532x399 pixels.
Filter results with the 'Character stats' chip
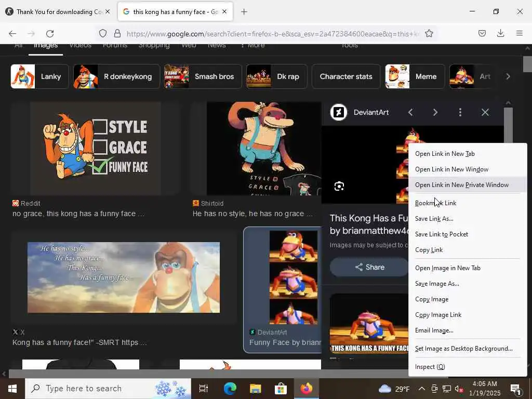(346, 76)
